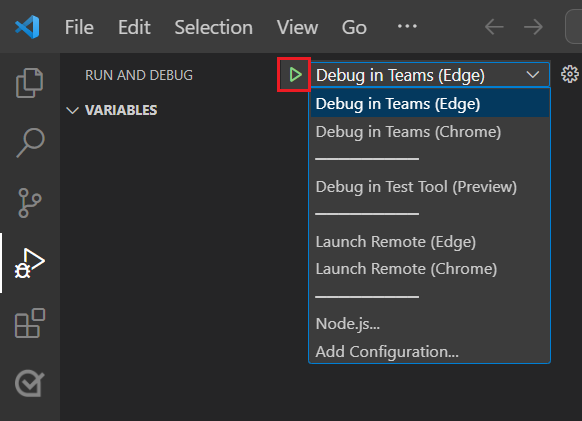The image size is (582, 421).
Task: Start debugging with the green play button
Action: pos(295,75)
